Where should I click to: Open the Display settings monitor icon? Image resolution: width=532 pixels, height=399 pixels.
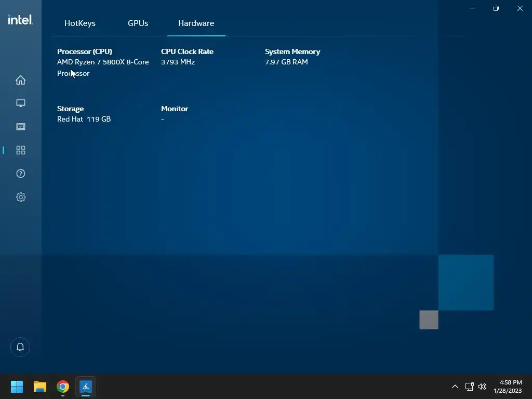(21, 103)
